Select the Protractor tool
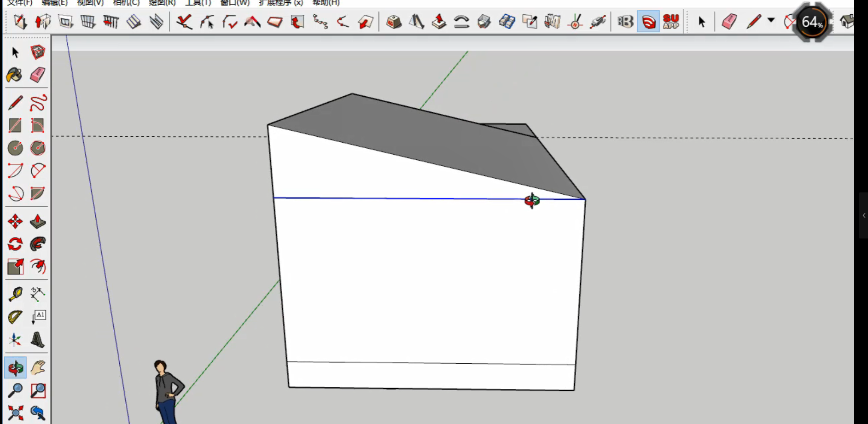This screenshot has width=868, height=424. tap(15, 317)
